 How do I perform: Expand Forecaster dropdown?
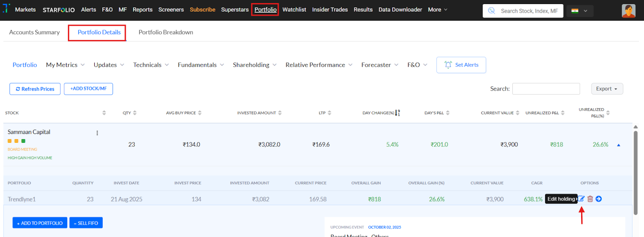pyautogui.click(x=380, y=65)
